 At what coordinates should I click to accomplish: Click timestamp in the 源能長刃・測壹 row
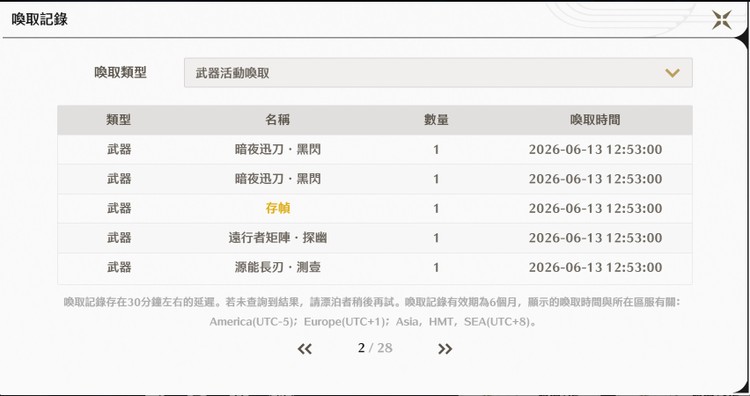pos(595,267)
